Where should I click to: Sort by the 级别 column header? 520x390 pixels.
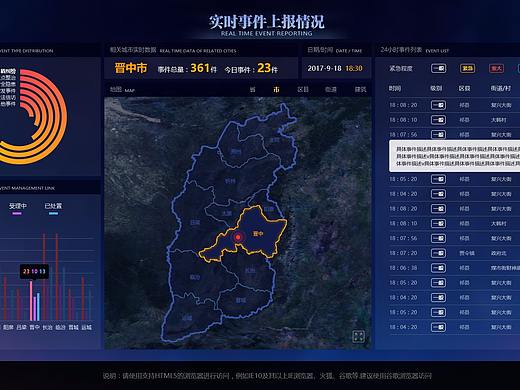(436, 88)
